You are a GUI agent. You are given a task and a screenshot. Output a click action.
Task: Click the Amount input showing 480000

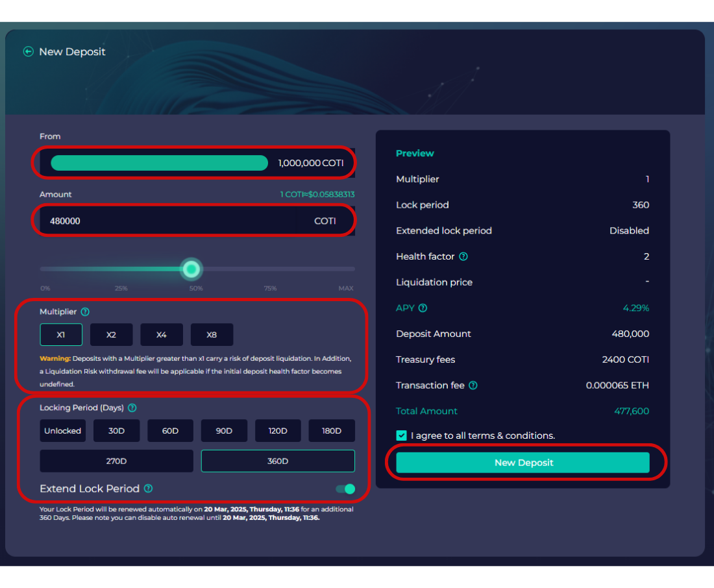tap(162, 221)
